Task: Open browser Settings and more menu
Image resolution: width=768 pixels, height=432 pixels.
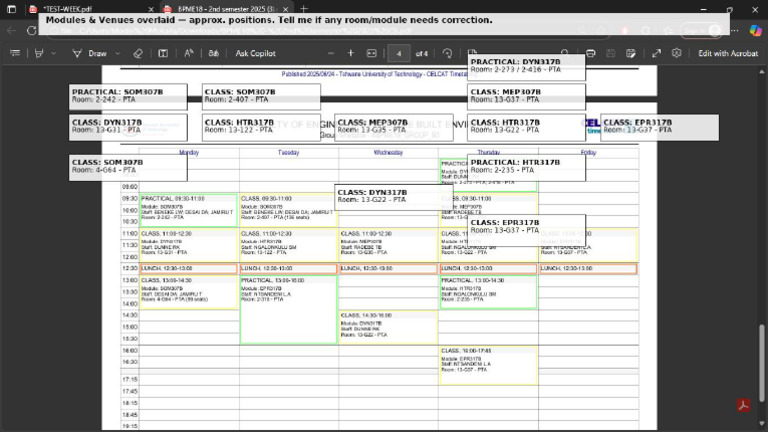Action: (x=735, y=30)
